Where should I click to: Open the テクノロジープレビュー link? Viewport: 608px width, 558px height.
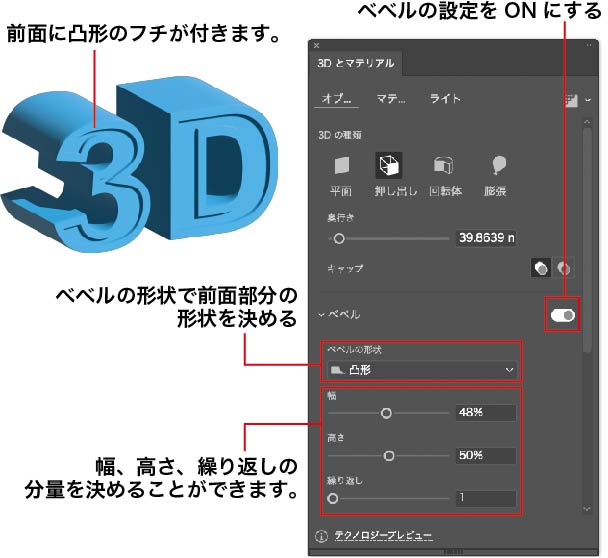click(384, 536)
